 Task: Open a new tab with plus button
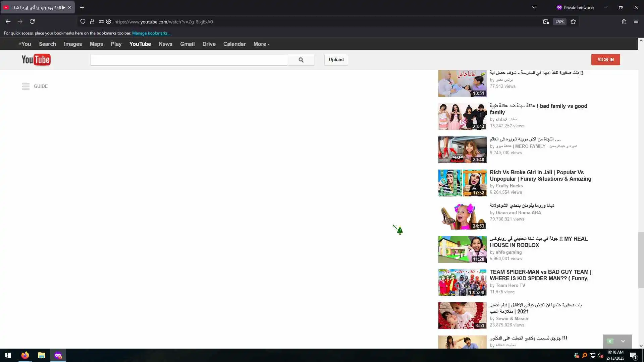coord(82,7)
